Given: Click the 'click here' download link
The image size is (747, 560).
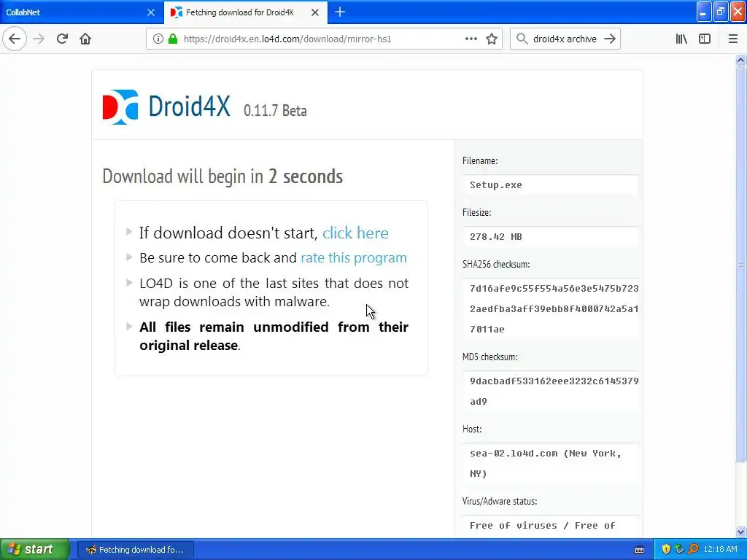Looking at the screenshot, I should [355, 233].
